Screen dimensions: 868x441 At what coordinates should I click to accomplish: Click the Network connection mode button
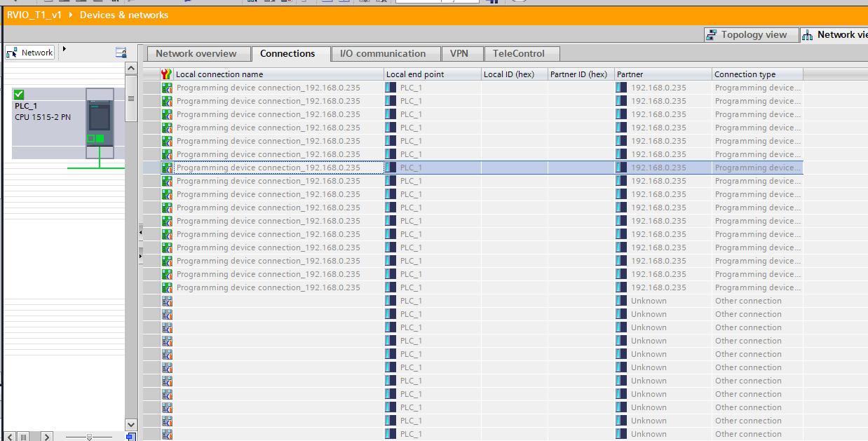click(29, 53)
